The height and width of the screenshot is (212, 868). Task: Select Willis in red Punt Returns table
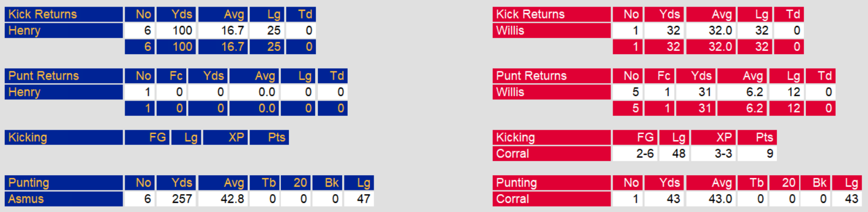[510, 92]
